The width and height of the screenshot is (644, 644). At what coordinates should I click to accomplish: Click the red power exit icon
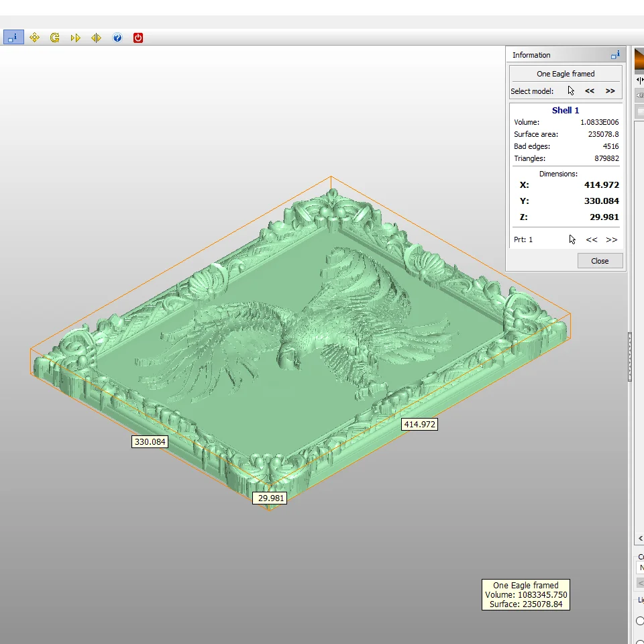(138, 38)
